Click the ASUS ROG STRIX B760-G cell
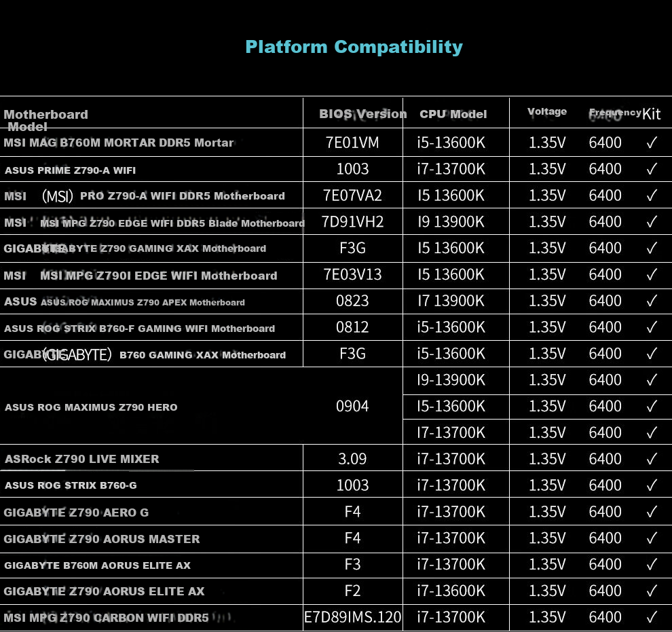The height and width of the screenshot is (632, 672). point(71,485)
